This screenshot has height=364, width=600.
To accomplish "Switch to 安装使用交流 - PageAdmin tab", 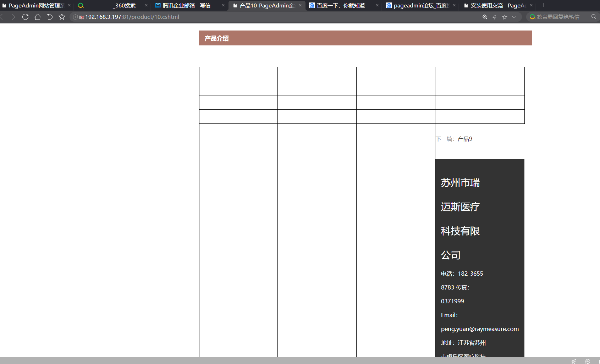I will [498, 5].
